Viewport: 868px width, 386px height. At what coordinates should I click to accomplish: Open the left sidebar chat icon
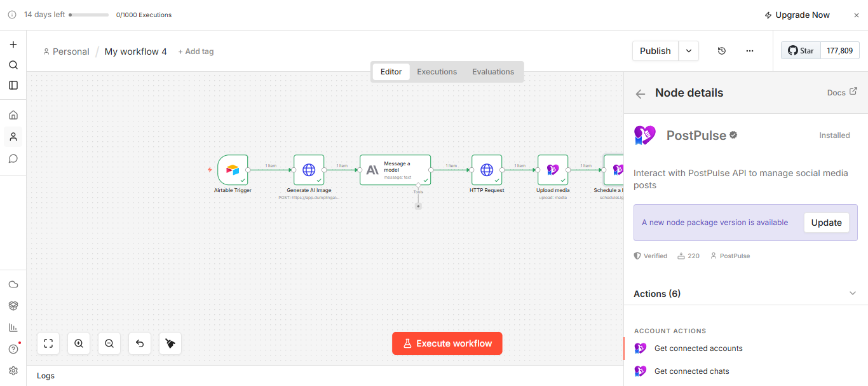(x=13, y=158)
